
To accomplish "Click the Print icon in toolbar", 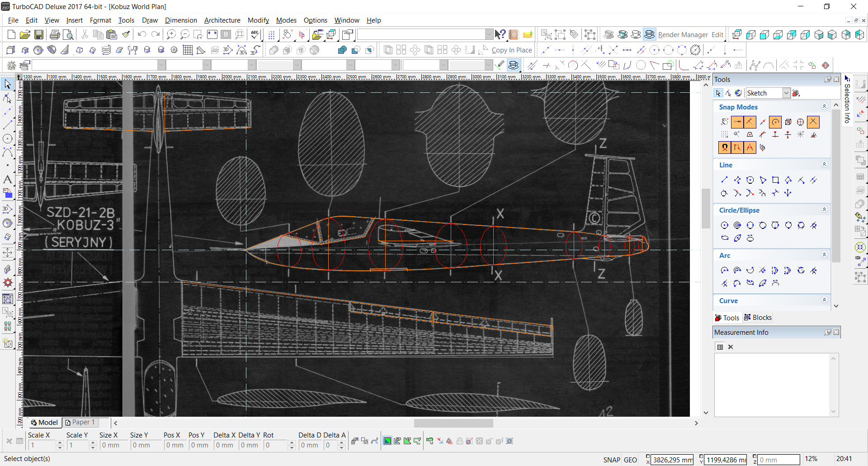I will [x=55, y=35].
